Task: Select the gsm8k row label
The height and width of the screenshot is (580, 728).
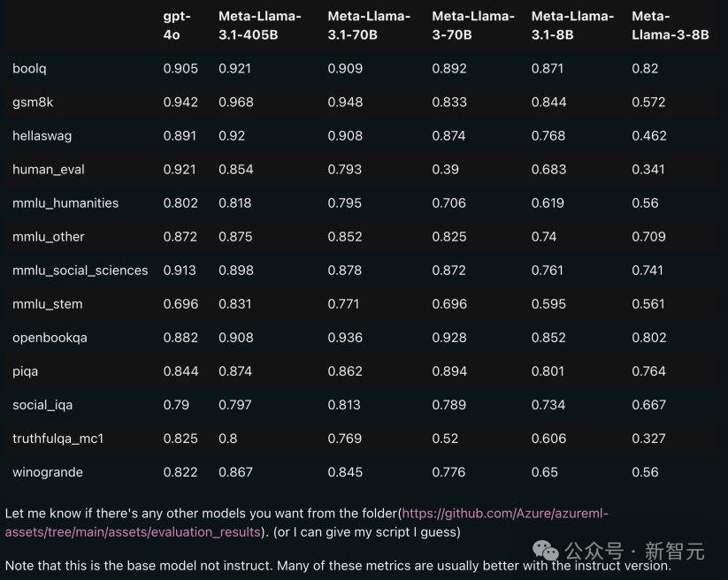Action: [x=33, y=102]
